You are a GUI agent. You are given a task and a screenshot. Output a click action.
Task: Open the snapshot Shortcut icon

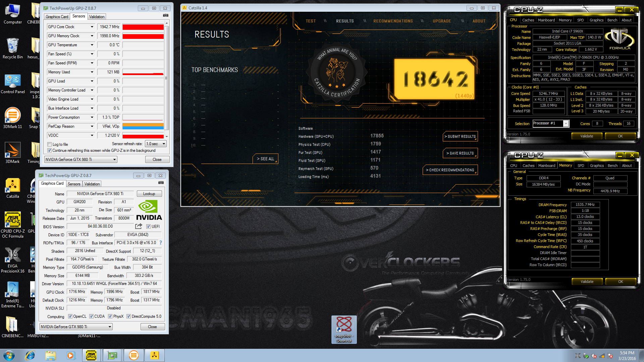tap(344, 329)
